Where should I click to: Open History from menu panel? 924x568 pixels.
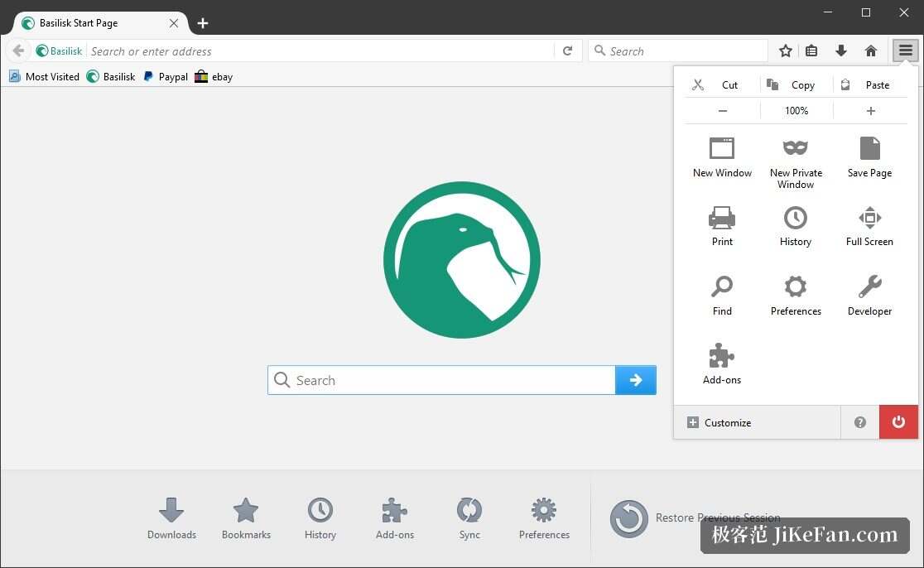point(796,226)
